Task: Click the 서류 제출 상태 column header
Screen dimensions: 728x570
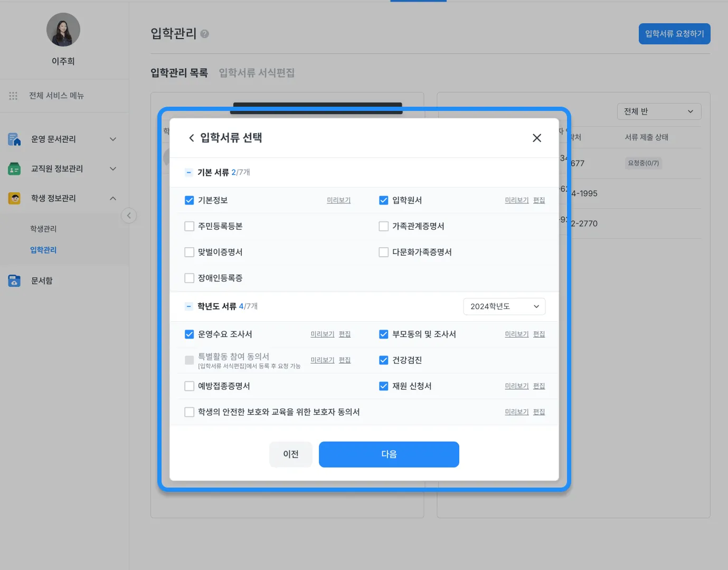Action: [647, 137]
